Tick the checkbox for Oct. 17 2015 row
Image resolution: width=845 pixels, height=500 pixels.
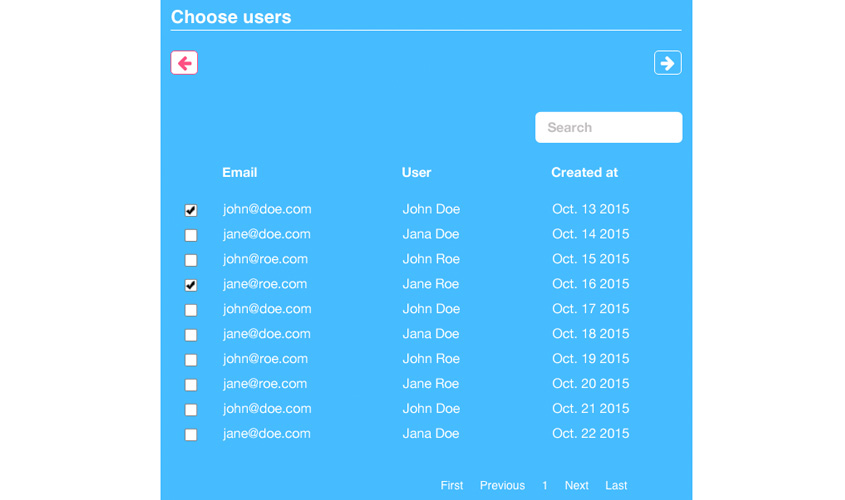point(191,310)
